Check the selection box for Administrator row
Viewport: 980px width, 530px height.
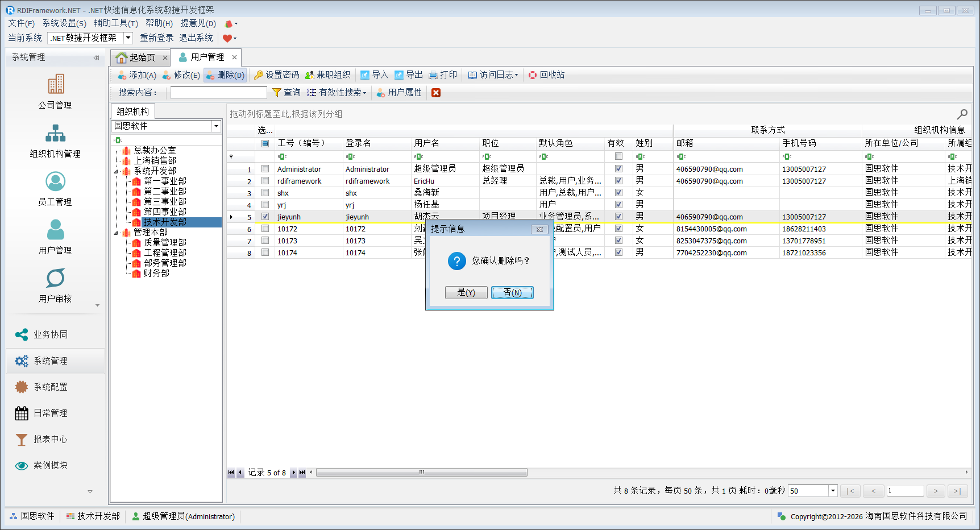pos(265,169)
